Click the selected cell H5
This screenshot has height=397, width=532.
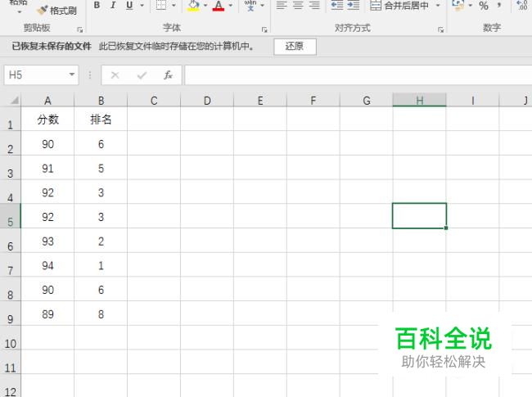pos(419,216)
